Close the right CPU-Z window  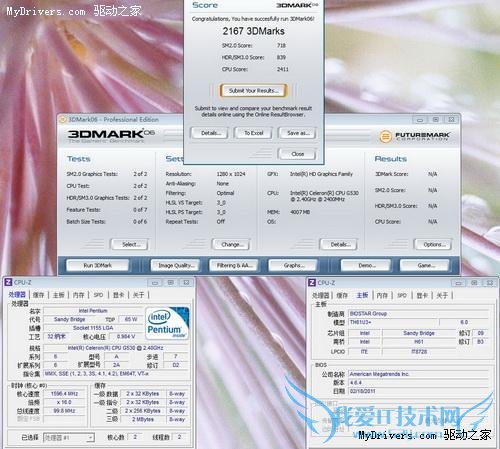click(x=490, y=283)
